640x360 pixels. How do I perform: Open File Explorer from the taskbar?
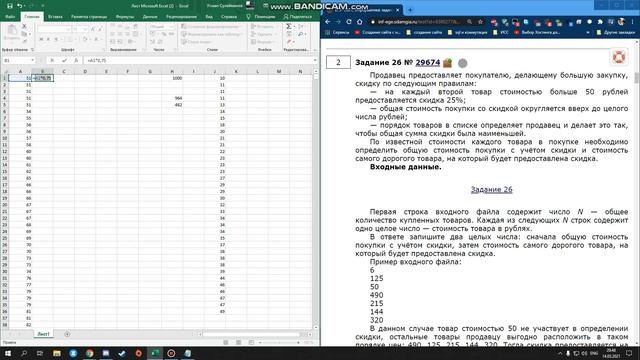point(57,353)
